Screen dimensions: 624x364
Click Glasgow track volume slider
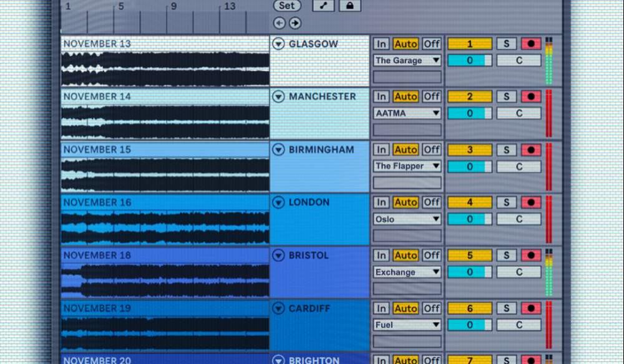click(x=470, y=60)
